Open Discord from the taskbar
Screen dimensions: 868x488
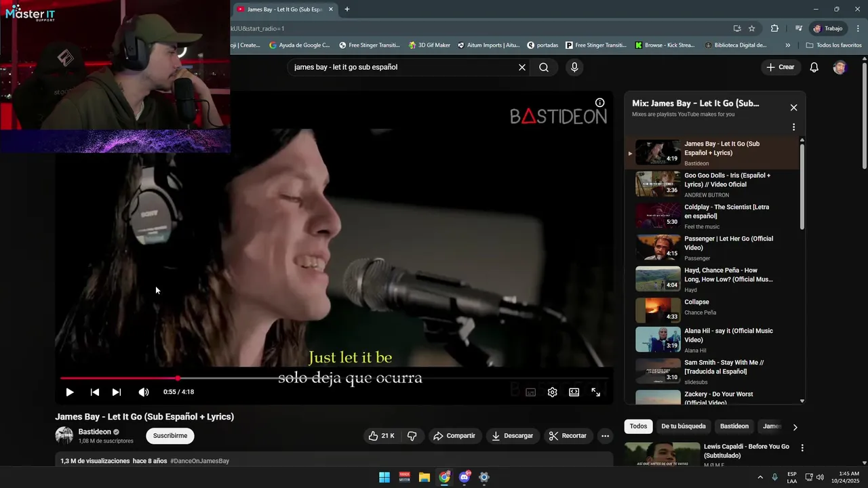point(465,477)
